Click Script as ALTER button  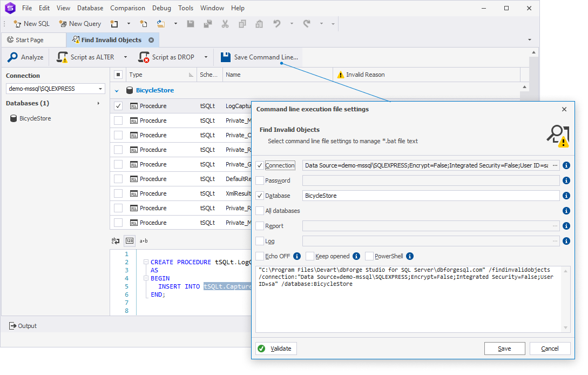[85, 57]
